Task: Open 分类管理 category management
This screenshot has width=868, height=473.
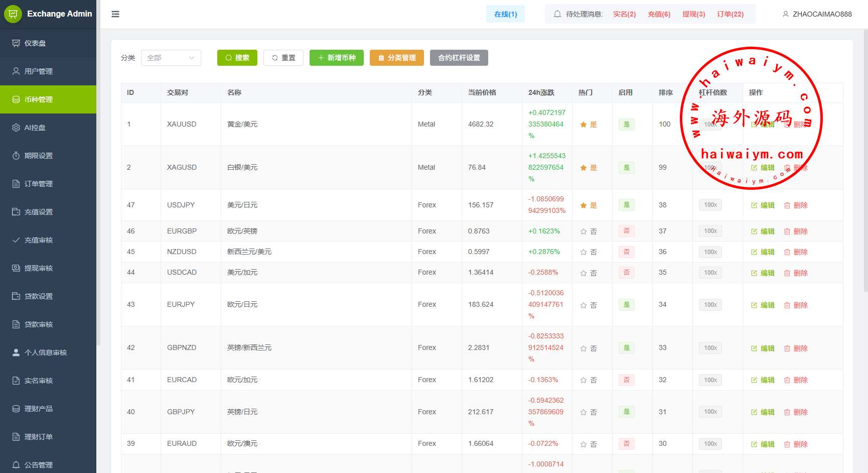Action: pyautogui.click(x=397, y=58)
